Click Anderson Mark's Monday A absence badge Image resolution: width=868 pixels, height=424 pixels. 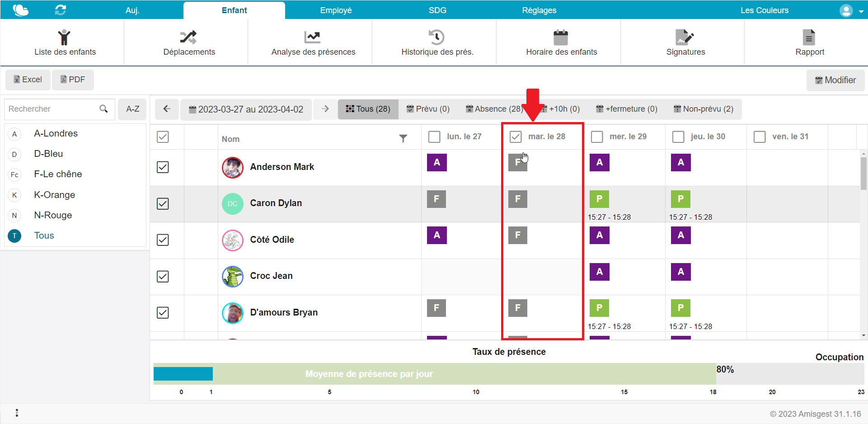tap(436, 162)
